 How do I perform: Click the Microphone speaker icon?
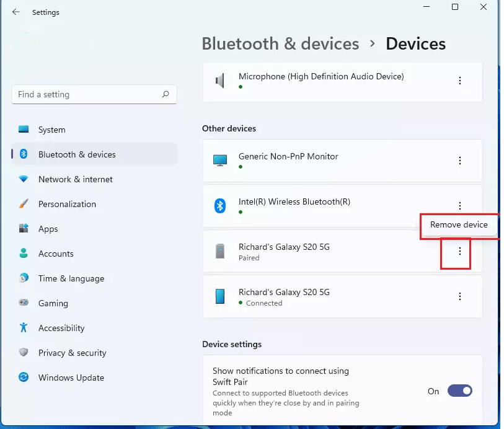[220, 81]
